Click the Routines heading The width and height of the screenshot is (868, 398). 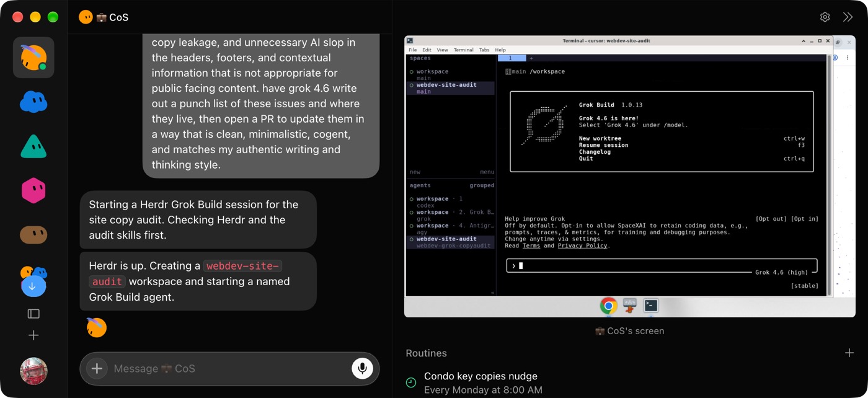click(426, 353)
